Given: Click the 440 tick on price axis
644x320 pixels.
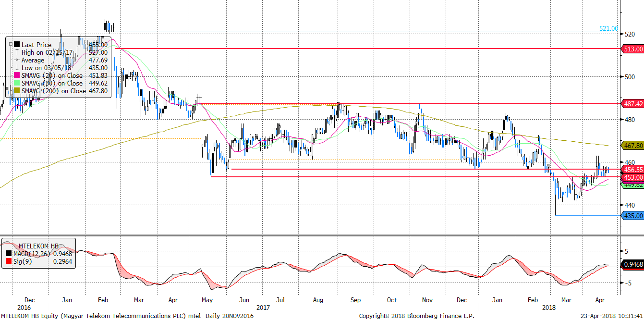Looking at the screenshot, I should (x=629, y=205).
